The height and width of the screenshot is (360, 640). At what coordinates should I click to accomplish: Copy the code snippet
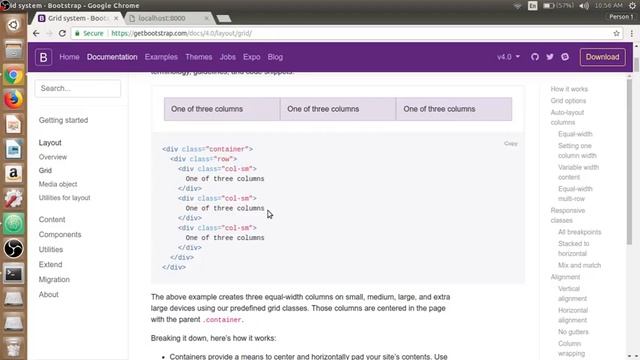click(x=511, y=144)
